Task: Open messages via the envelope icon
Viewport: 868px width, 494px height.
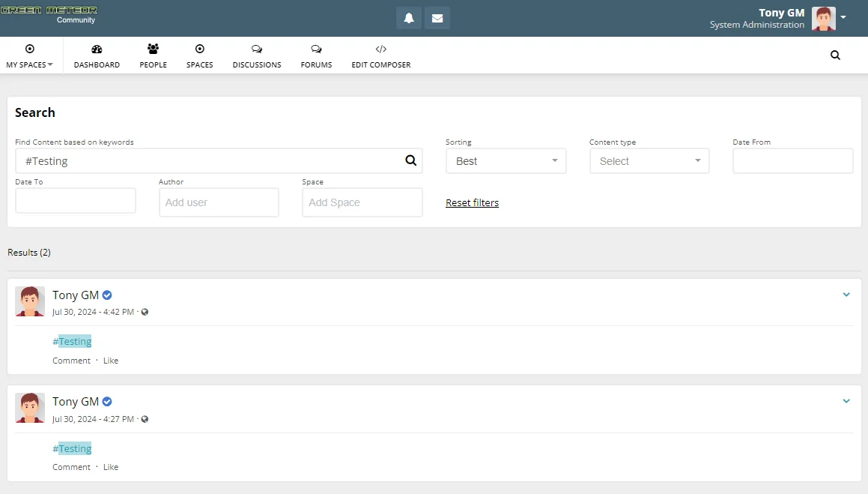Action: tap(437, 17)
